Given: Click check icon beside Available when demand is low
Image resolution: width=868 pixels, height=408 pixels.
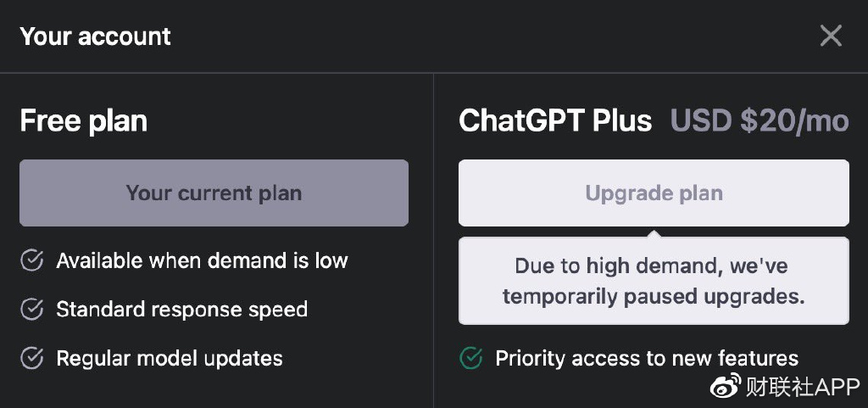Looking at the screenshot, I should pyautogui.click(x=31, y=260).
